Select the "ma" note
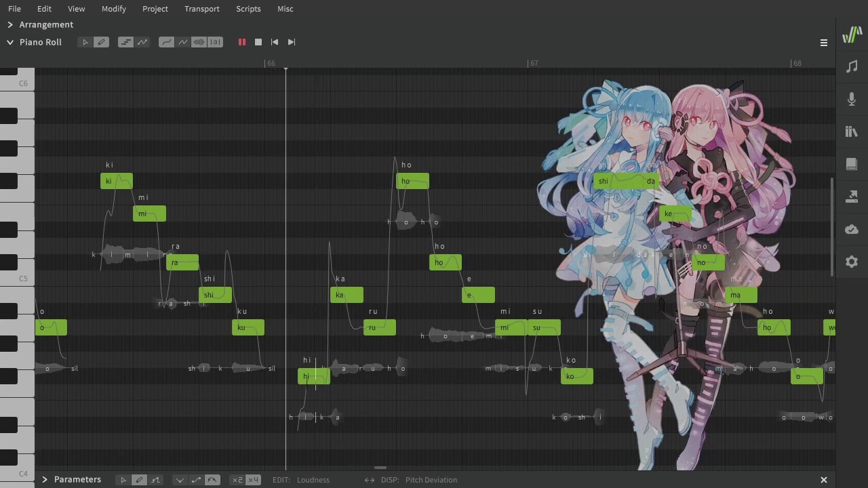The height and width of the screenshot is (488, 868). 741,295
